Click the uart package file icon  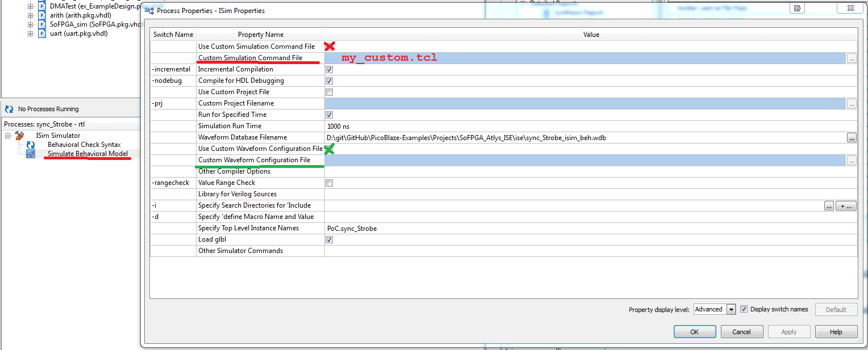pyautogui.click(x=42, y=33)
